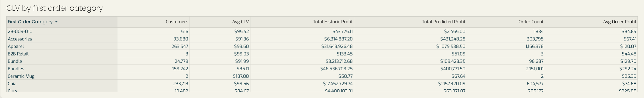Click the Bundles row label
Screen dimensions: 644x98
(16, 69)
